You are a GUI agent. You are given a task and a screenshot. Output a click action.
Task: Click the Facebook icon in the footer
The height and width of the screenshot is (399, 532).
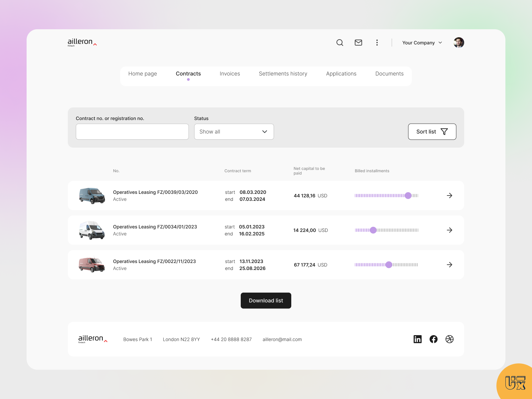point(434,339)
